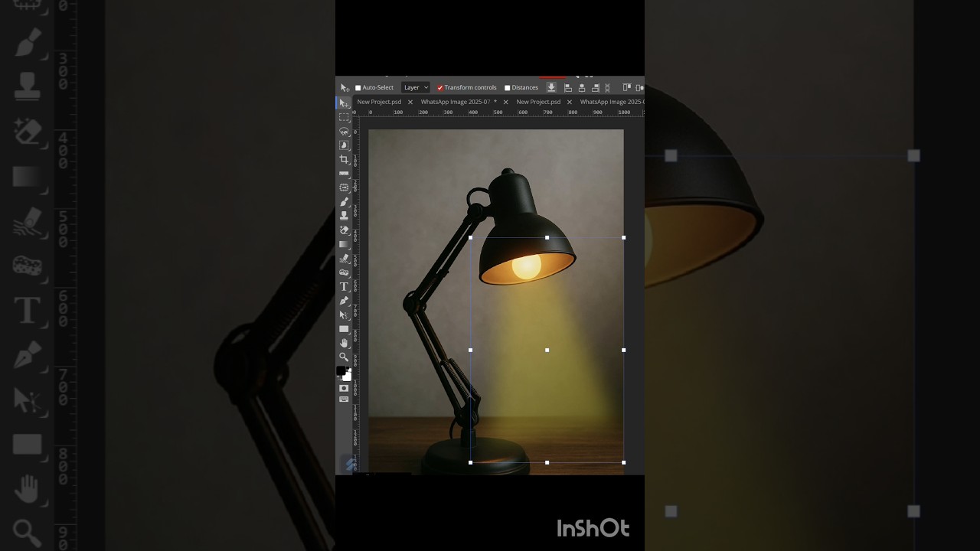Select the Lasso tool
Screen dimensions: 980x551
344,131
